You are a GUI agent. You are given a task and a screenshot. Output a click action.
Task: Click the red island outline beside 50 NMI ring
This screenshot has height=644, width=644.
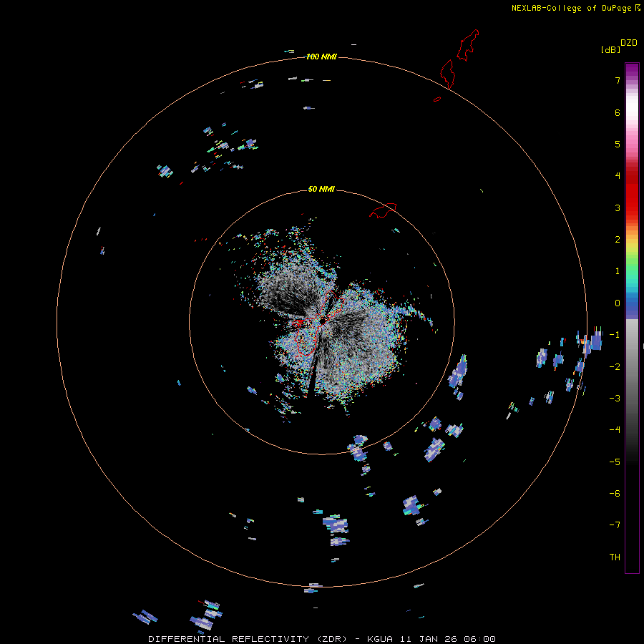click(x=384, y=210)
